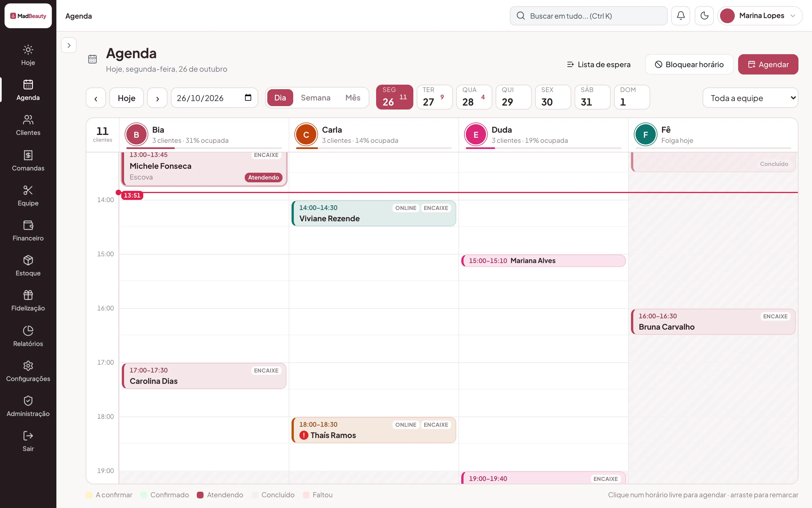Open Mariana Alves 15:00 appointment
812x508 pixels.
coord(544,261)
